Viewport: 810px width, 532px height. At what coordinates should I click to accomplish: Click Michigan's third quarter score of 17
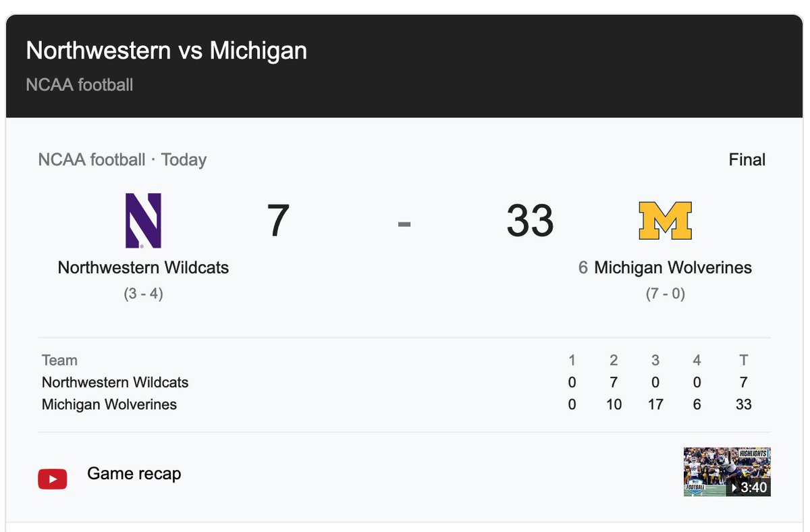(655, 404)
